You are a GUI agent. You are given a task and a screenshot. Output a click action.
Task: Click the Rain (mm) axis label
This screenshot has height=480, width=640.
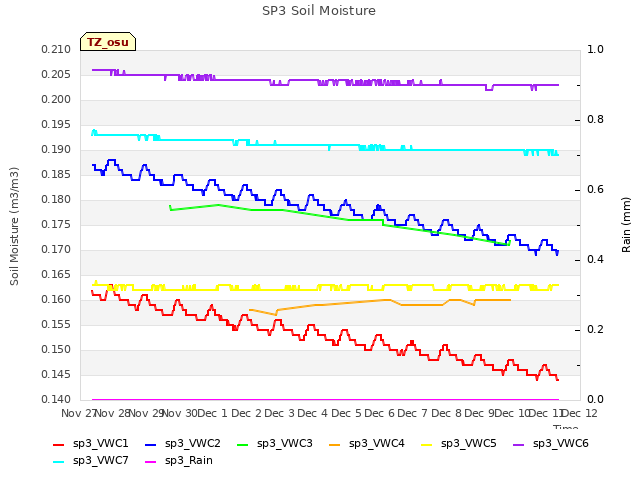[x=626, y=225]
